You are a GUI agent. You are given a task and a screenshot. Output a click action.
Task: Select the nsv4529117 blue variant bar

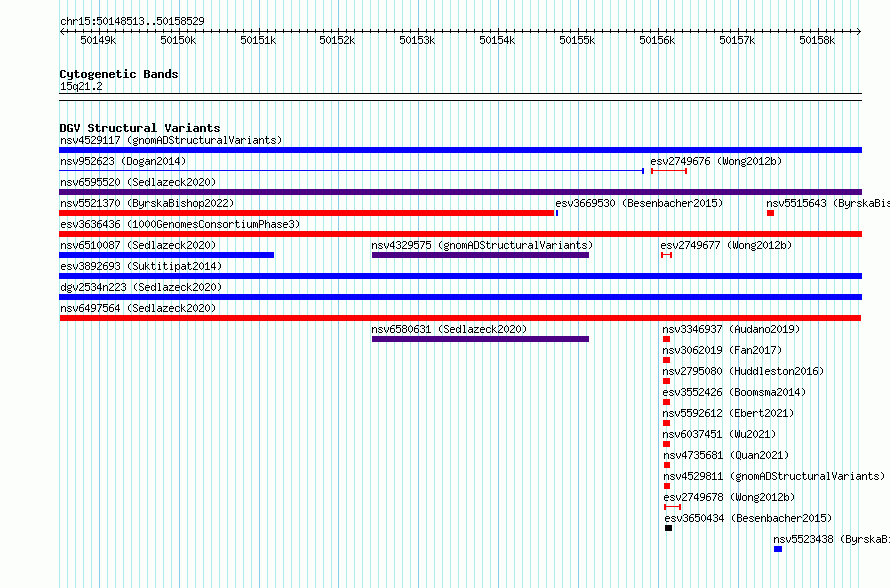tap(460, 150)
